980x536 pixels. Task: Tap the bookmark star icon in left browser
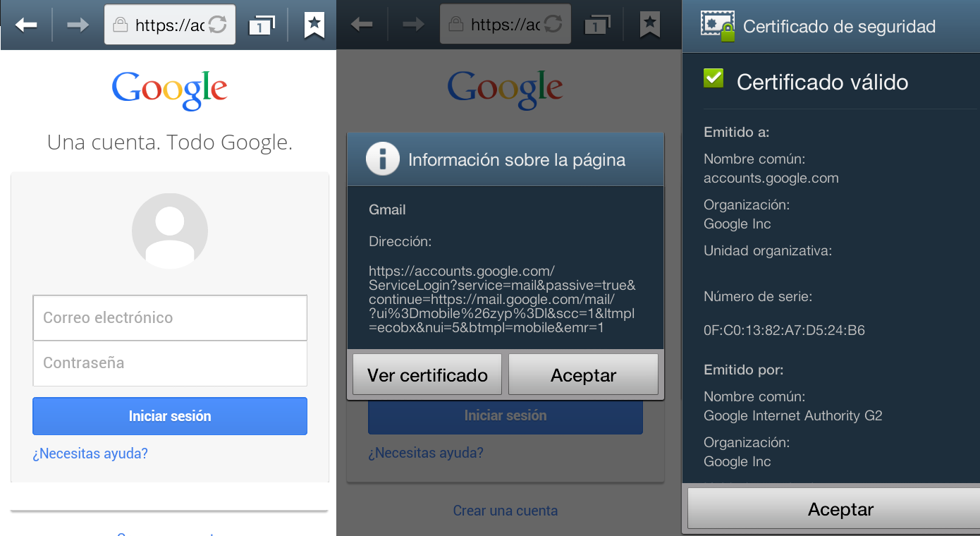click(x=314, y=25)
